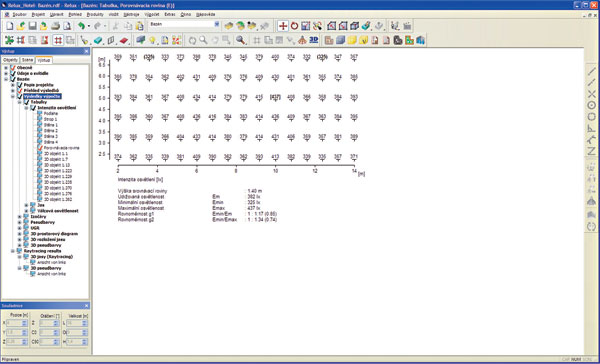This screenshot has width=600, height=364.
Task: Click the red circular rotate icon beside the crosshair
Action: click(294, 26)
